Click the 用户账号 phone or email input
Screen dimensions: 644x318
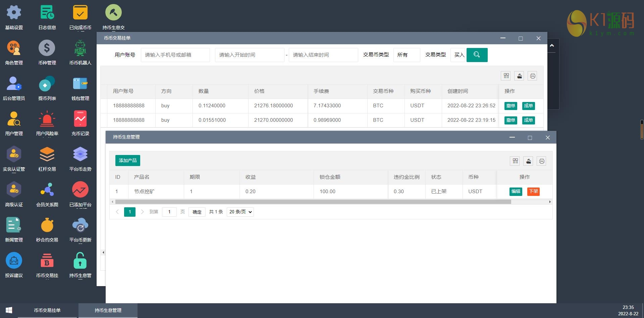175,55
